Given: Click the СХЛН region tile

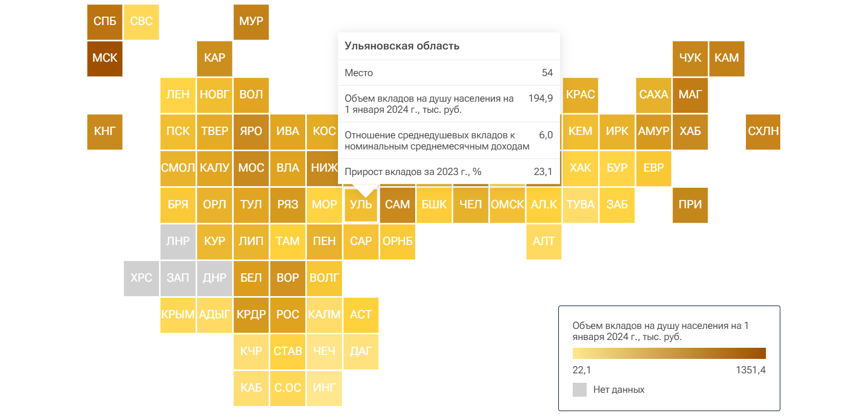Looking at the screenshot, I should (763, 132).
